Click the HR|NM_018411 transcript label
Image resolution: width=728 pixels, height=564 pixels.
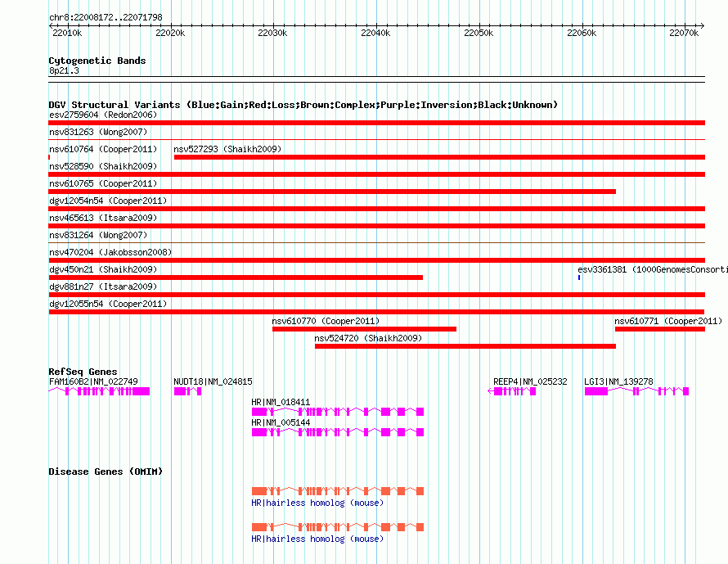point(281,402)
